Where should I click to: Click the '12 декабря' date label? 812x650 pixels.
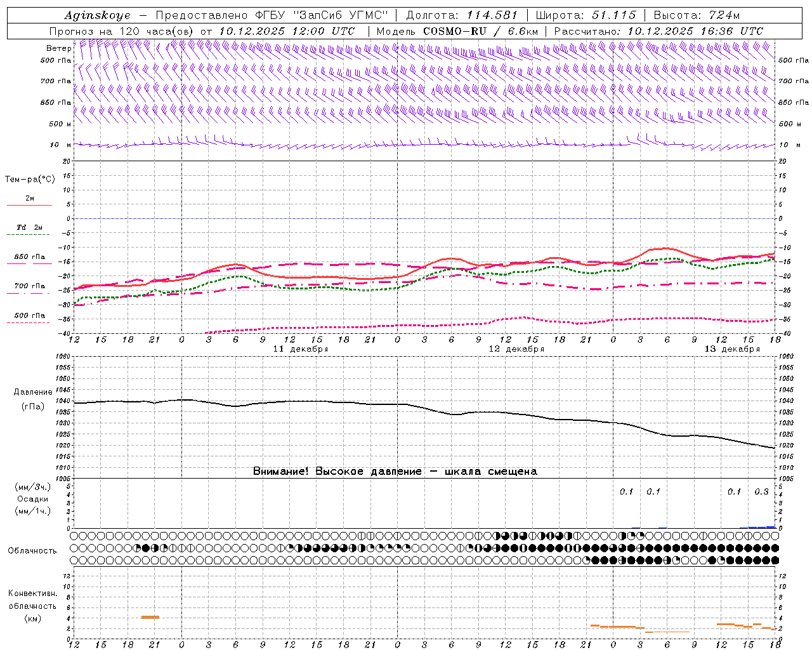[x=516, y=349]
